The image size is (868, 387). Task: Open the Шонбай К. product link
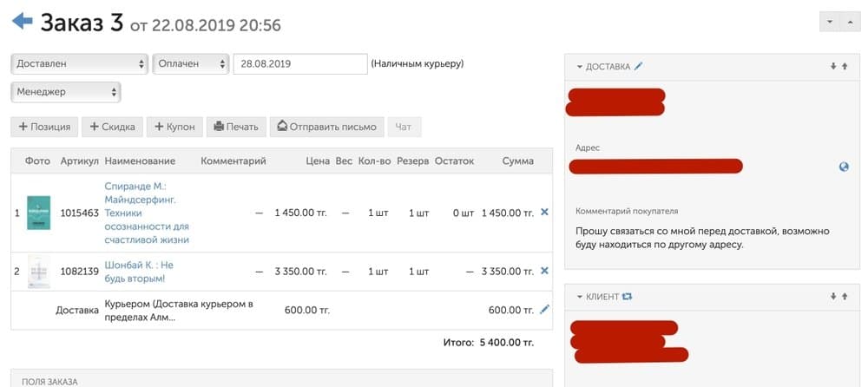tap(139, 272)
